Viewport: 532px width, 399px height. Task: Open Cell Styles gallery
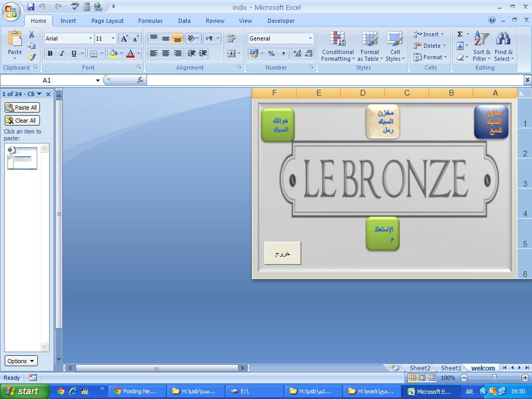pos(395,46)
